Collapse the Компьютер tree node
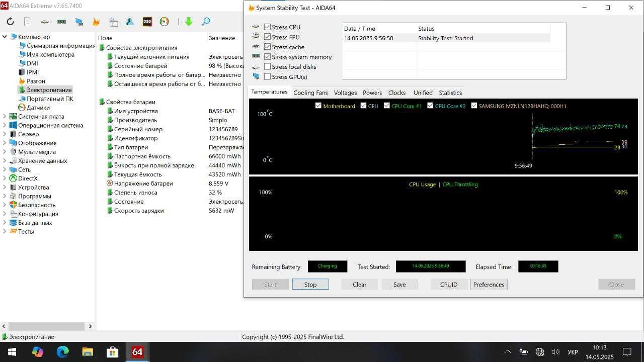The image size is (644, 362). tap(5, 37)
